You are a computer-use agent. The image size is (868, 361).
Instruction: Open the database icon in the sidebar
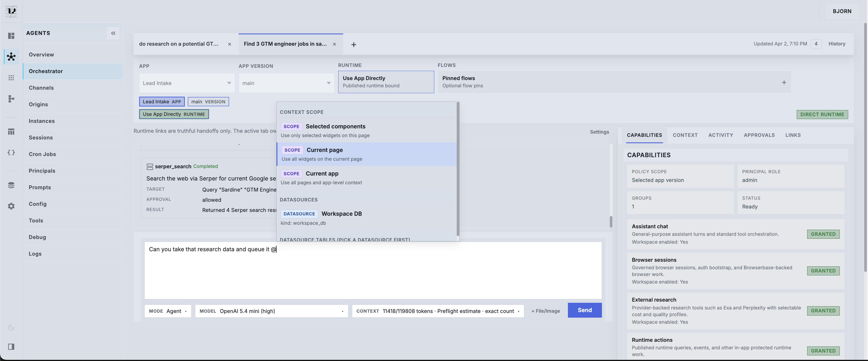(x=11, y=185)
